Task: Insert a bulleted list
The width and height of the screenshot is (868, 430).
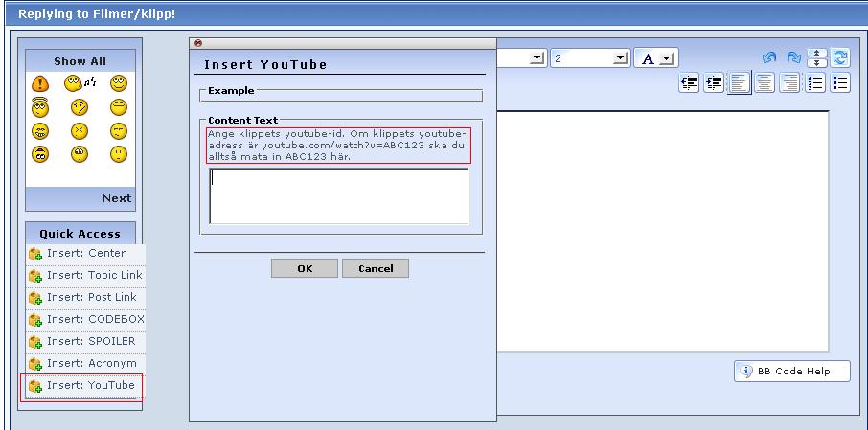Action: click(840, 83)
